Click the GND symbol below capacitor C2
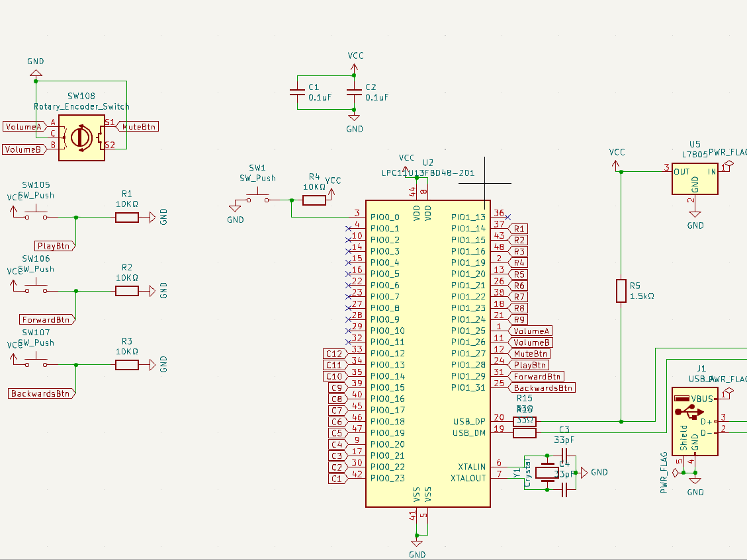747x560 pixels. point(354,117)
